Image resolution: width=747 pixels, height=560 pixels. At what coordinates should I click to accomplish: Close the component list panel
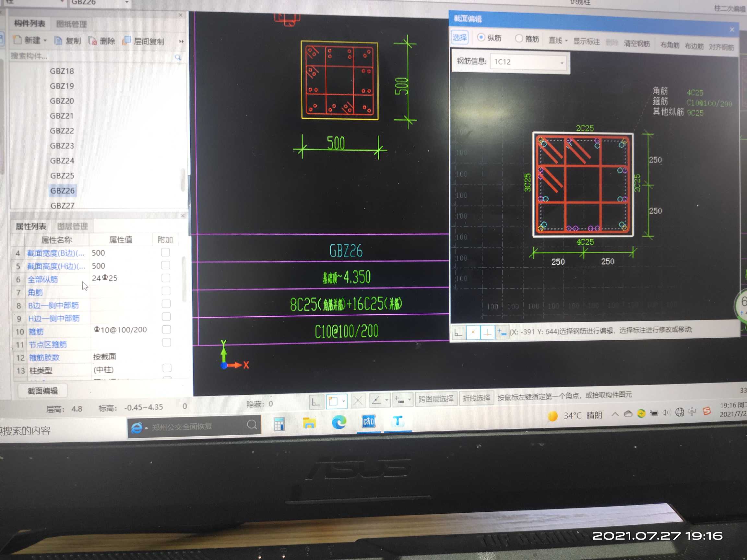tap(181, 15)
